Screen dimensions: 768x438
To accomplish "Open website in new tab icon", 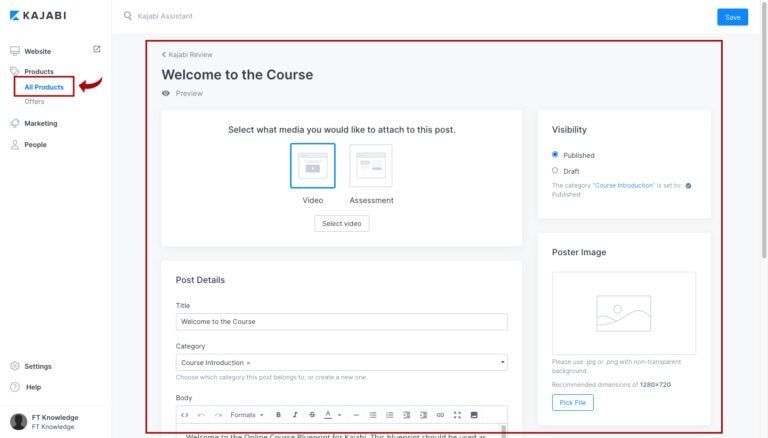I will 96,49.
